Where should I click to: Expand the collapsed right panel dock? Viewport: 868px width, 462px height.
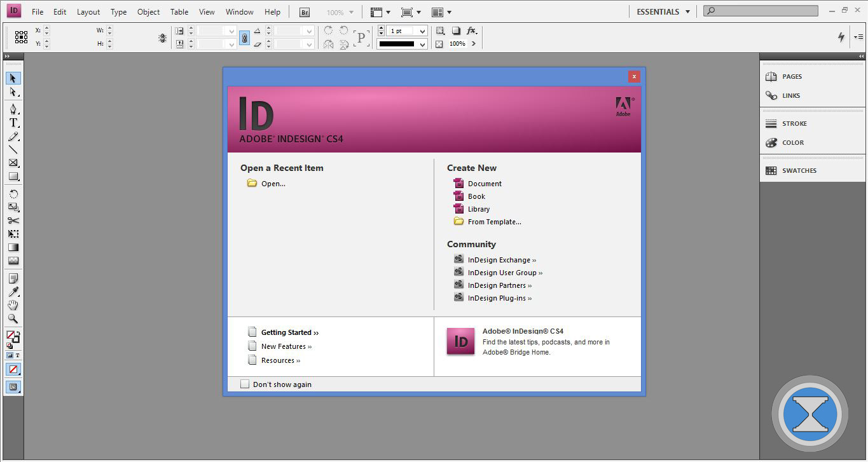(x=860, y=57)
